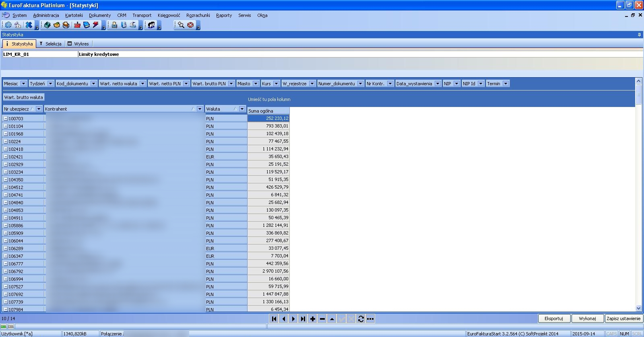This screenshot has height=337, width=644.
Task: Click the blue gear settings toolbar icon
Action: click(8, 25)
